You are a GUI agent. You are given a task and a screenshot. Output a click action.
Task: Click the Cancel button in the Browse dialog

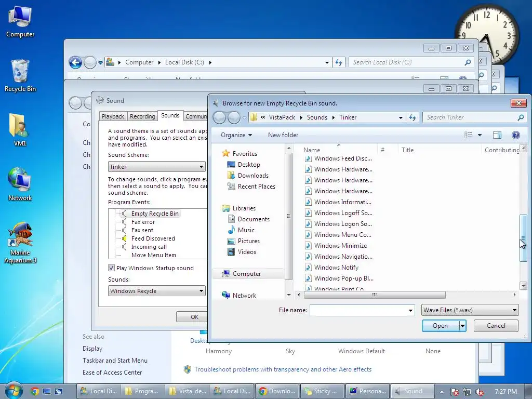point(496,326)
